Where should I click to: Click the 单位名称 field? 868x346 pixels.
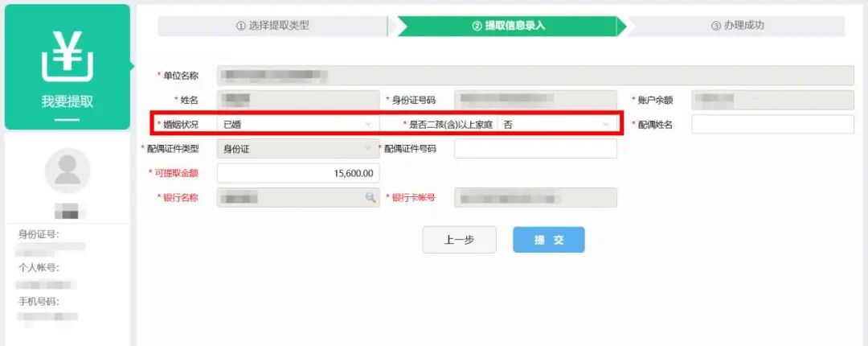point(535,76)
